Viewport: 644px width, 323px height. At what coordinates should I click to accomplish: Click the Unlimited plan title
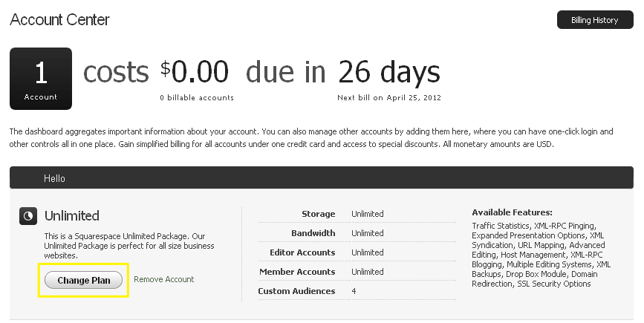pos(71,216)
